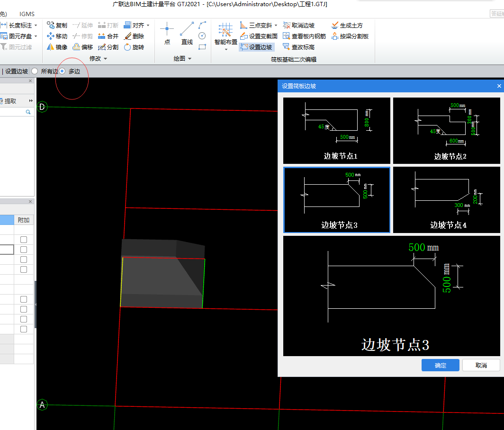Image resolution: width=504 pixels, height=430 pixels.
Task: Click the 删除 (delete) tool
Action: [134, 36]
